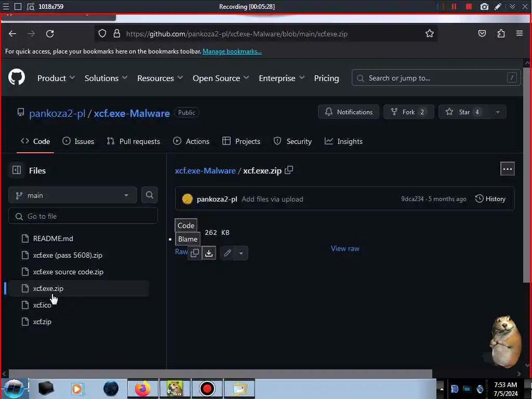Go back with the browser back arrow
Viewport: 532px width, 399px height.
coord(12,34)
